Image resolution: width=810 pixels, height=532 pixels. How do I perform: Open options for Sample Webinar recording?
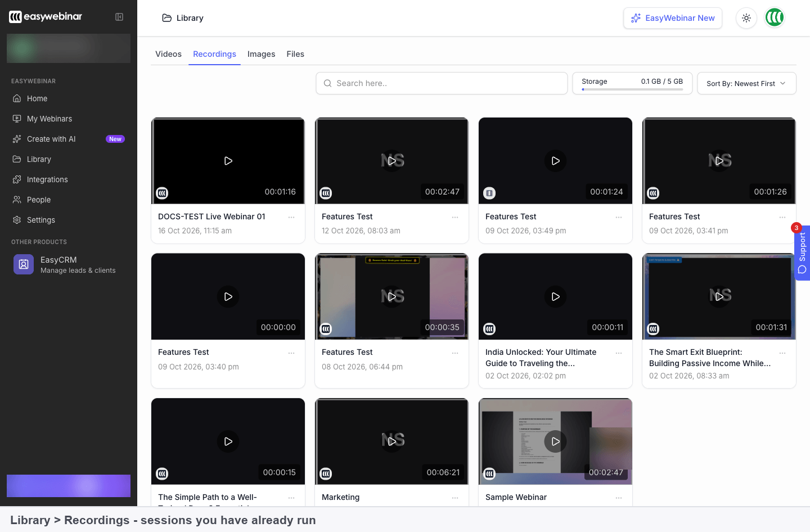point(619,498)
